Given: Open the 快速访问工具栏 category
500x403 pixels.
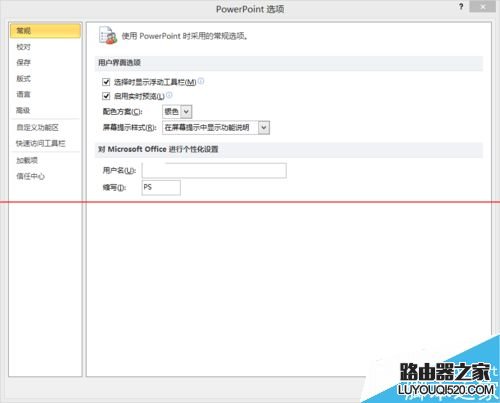Looking at the screenshot, I should point(41,143).
